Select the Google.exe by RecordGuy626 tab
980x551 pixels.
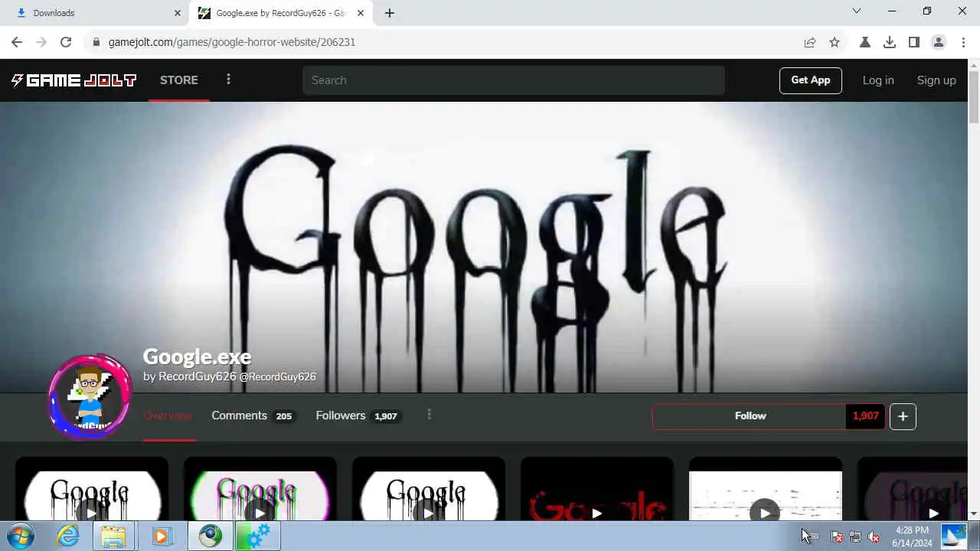click(x=281, y=13)
